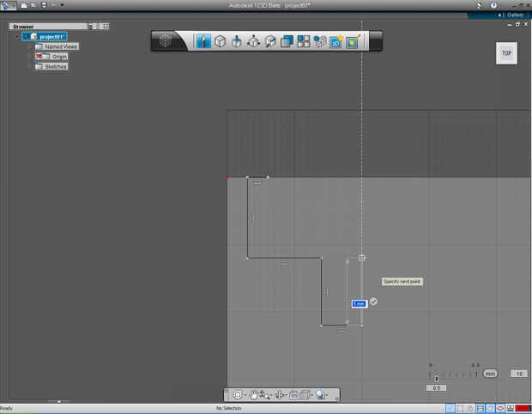This screenshot has height=414, width=532.
Task: Open the 2D drawing star tool
Action: (x=336, y=41)
